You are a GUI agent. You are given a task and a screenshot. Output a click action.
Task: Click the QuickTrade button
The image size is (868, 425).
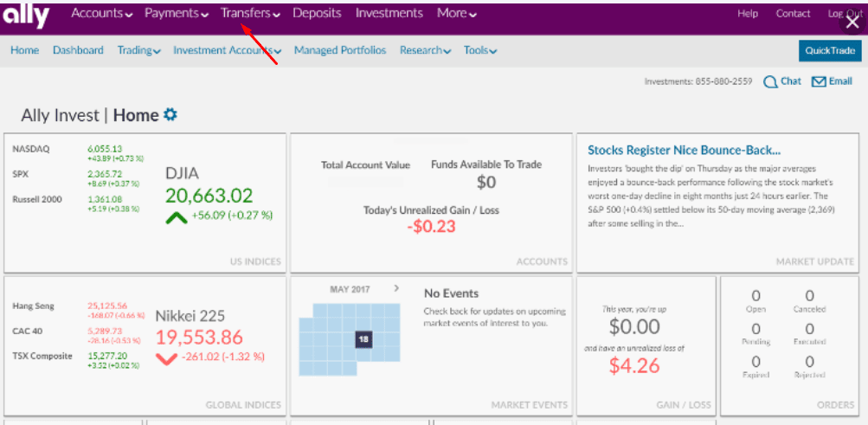pyautogui.click(x=831, y=51)
